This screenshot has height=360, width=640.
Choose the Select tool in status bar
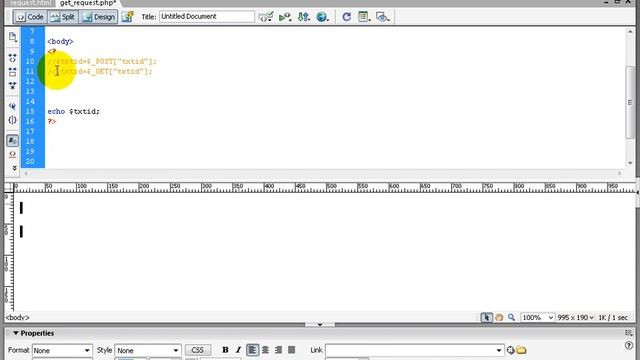pos(487,317)
